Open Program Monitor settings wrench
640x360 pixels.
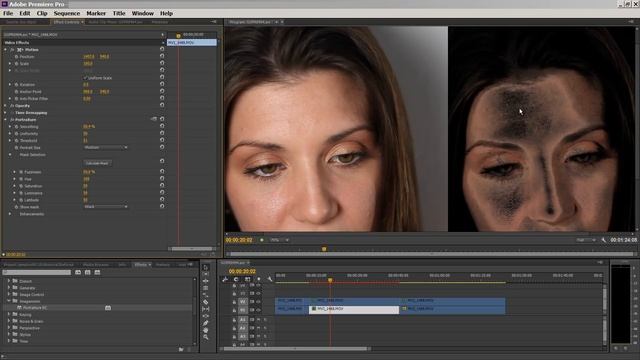[604, 240]
